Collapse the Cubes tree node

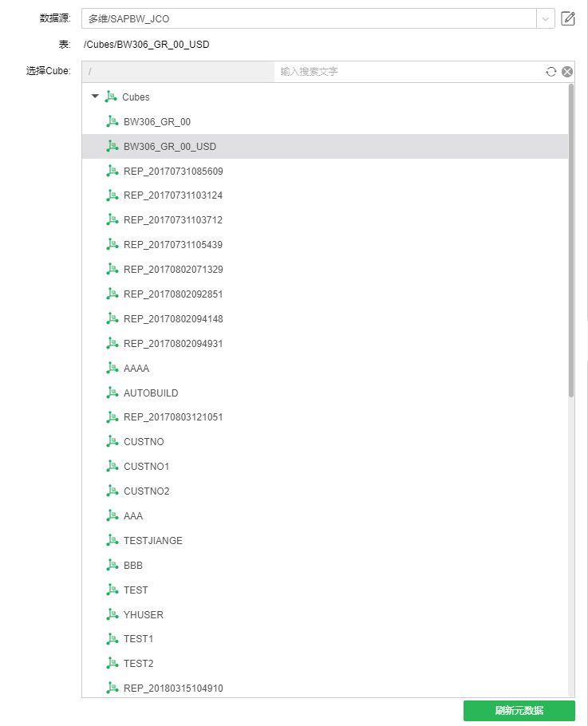click(95, 97)
